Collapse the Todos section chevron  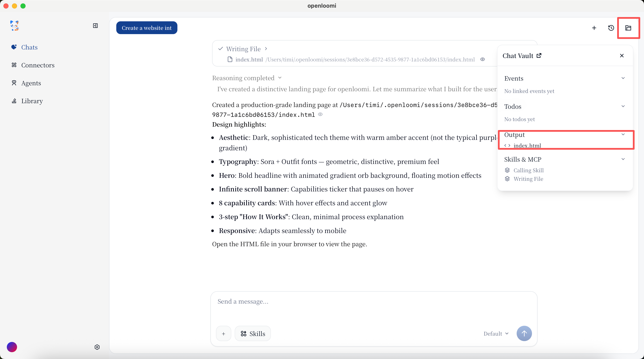623,106
